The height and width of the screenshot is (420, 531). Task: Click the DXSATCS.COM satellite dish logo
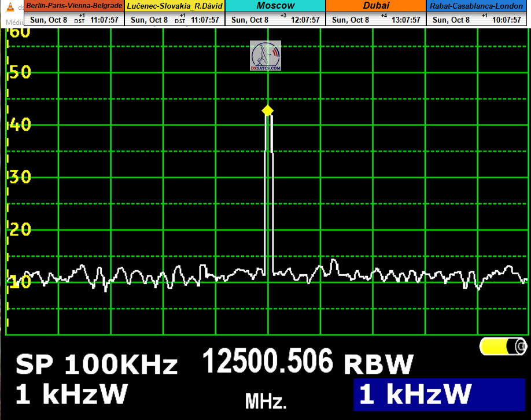pos(265,56)
